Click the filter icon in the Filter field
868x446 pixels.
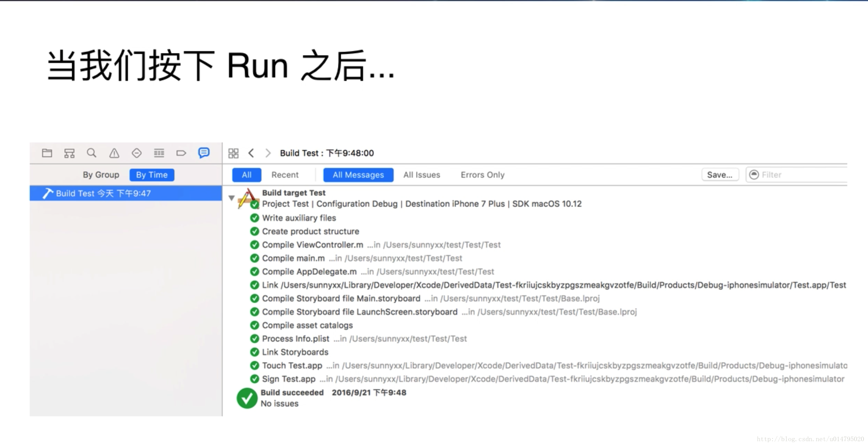tap(754, 175)
